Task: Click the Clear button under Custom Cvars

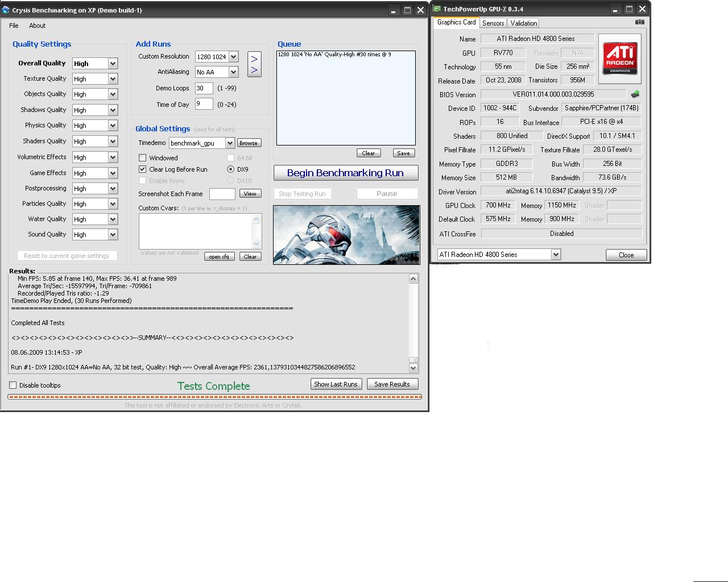Action: tap(250, 256)
